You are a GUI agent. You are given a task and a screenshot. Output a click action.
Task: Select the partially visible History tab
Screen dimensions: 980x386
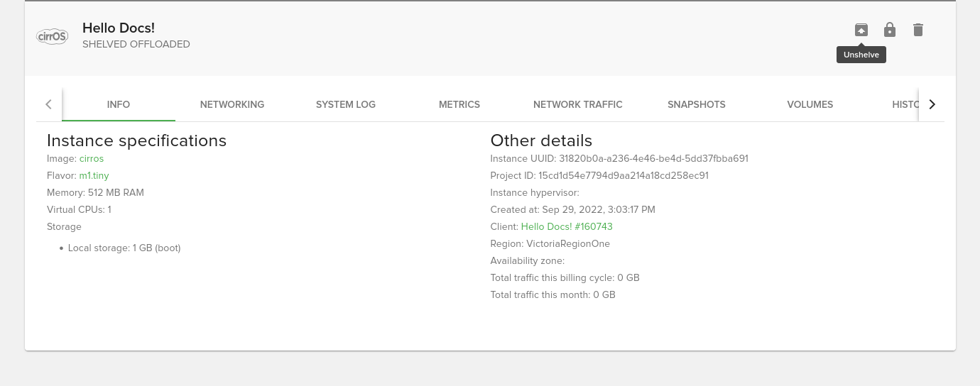click(x=904, y=104)
